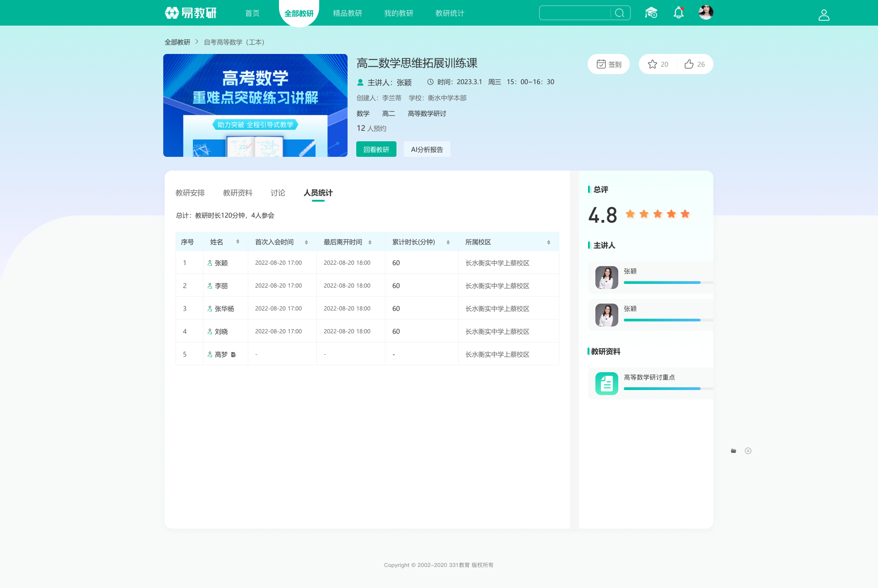Viewport: 878px width, 588px height.
Task: Click the thumbs-up like icon with 26
Action: tap(689, 64)
